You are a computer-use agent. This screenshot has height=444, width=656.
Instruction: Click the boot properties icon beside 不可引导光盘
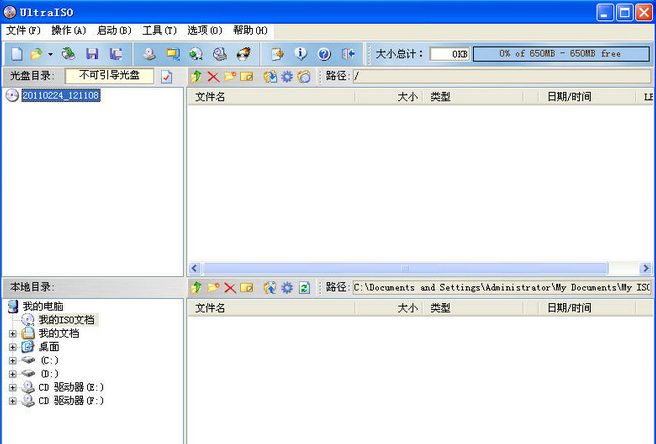pyautogui.click(x=167, y=76)
